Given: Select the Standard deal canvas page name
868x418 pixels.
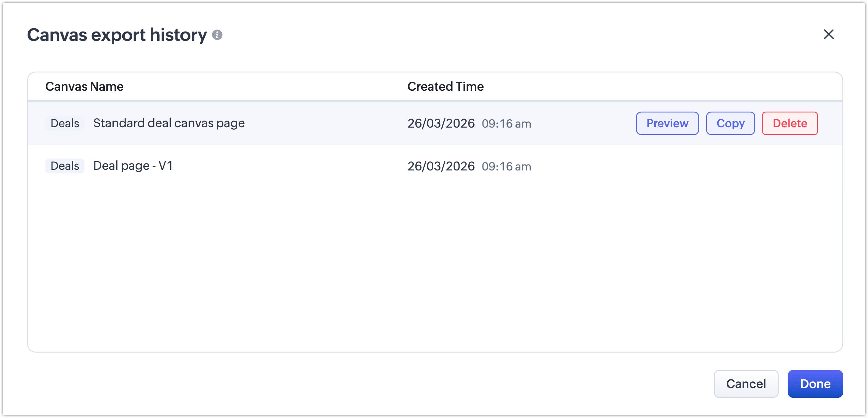Looking at the screenshot, I should tap(169, 123).
